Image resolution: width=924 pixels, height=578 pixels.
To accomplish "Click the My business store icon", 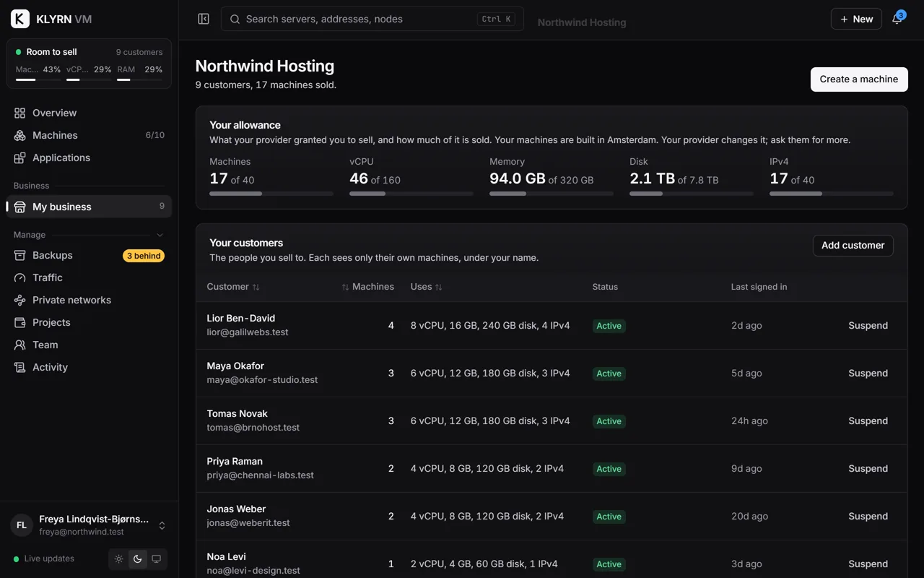I will coord(19,207).
